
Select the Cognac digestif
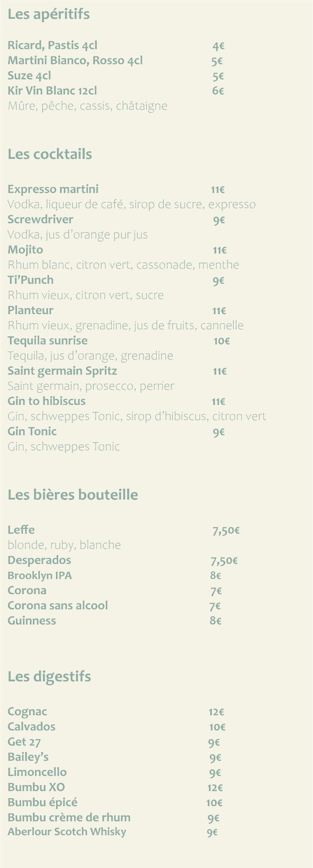click(x=27, y=712)
